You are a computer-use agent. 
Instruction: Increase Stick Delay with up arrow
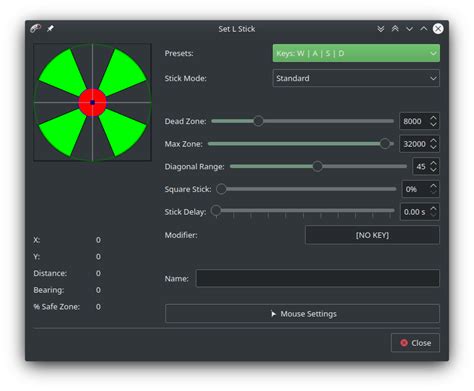(x=433, y=209)
